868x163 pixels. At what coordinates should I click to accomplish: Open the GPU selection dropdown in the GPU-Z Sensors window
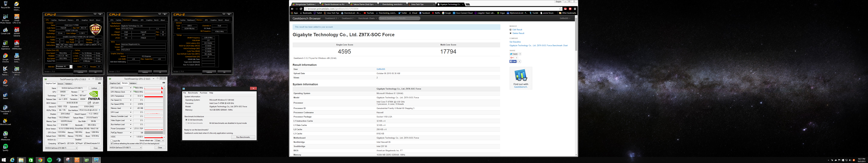coord(126,147)
